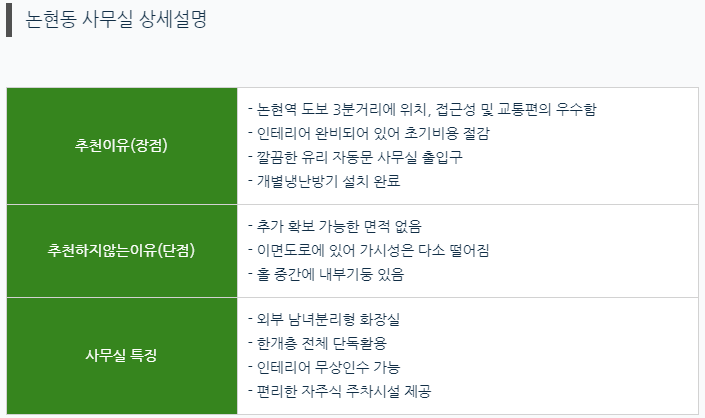
Task: Select the 추천하지않는이유(단점) green header cell
Action: pos(122,251)
